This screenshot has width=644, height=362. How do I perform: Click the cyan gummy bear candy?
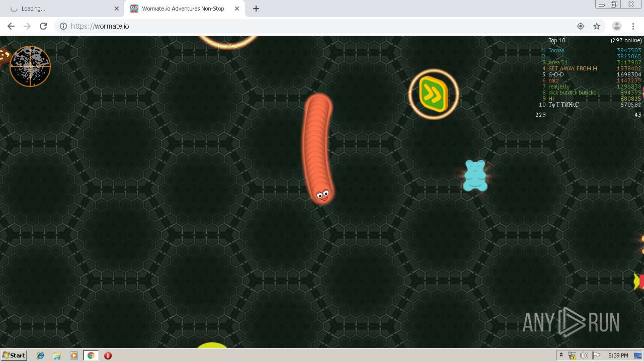tap(475, 175)
